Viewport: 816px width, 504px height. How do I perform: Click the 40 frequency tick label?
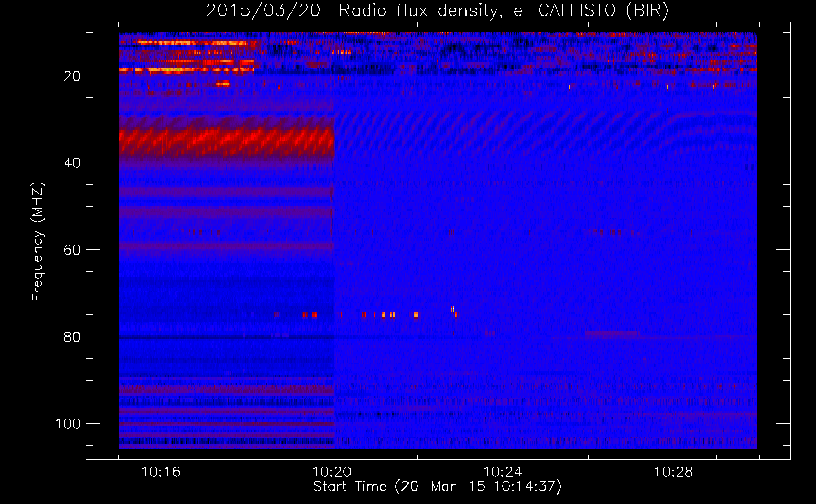coord(73,163)
